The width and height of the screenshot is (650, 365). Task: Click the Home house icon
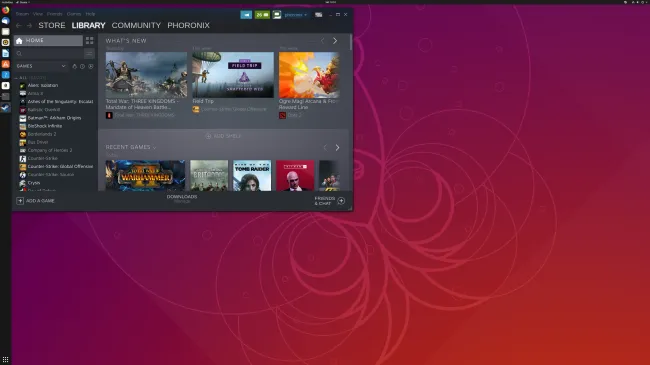pos(19,41)
